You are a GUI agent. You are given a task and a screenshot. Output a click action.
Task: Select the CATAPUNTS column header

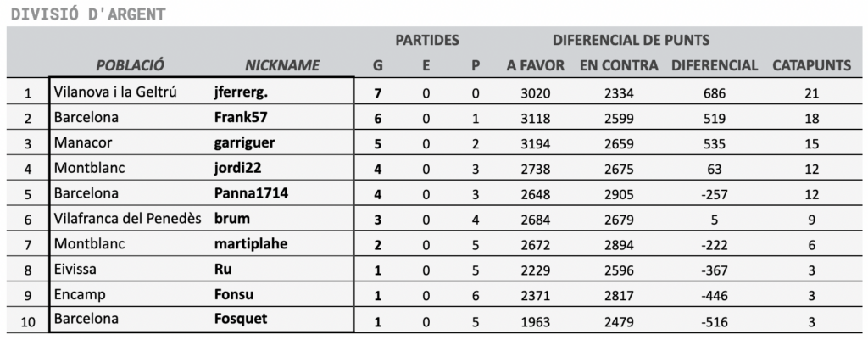point(811,65)
